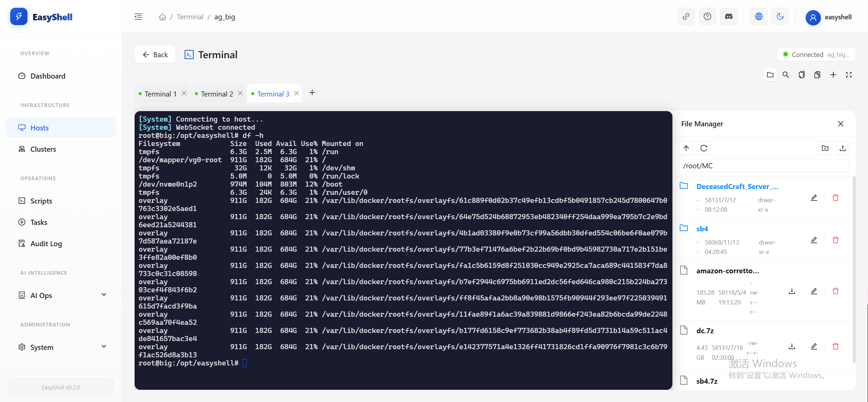Collapse the sidebar with hamburger toggle
Screen dimensions: 868x402
(x=138, y=16)
